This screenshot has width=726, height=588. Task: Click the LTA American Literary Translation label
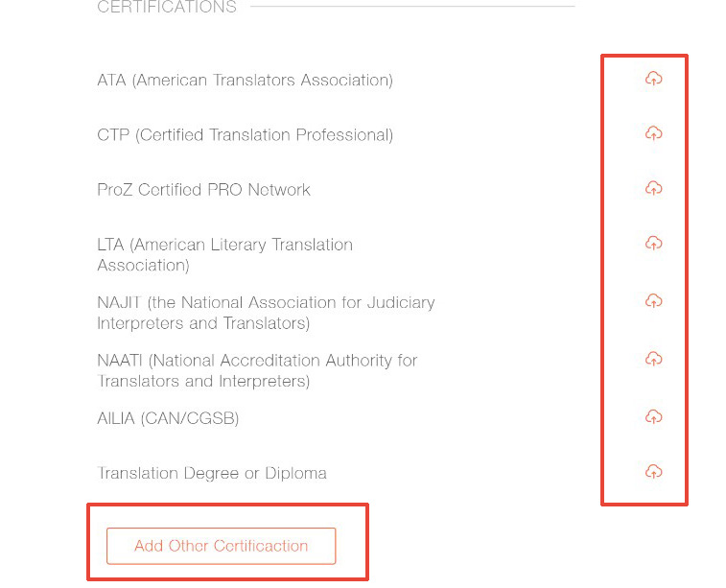(224, 254)
